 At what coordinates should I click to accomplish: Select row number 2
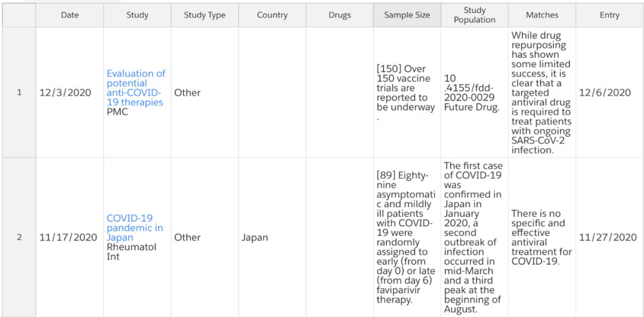point(19,237)
